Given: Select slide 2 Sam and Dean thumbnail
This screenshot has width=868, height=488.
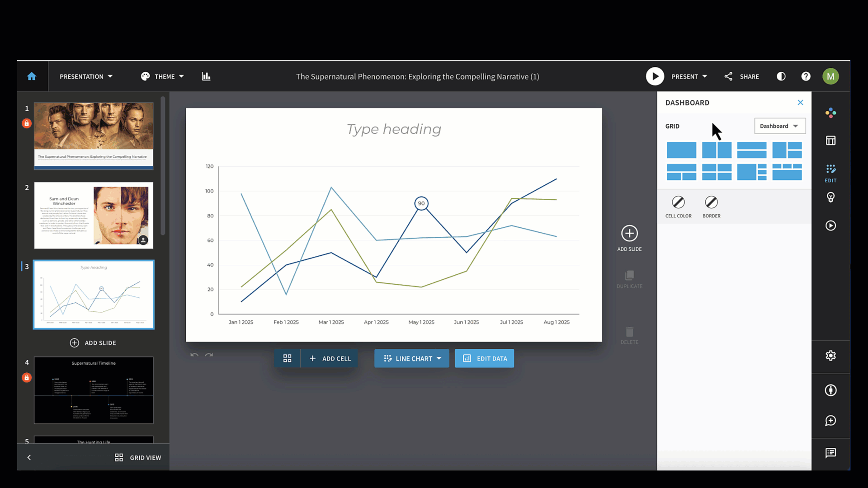Looking at the screenshot, I should (x=94, y=216).
